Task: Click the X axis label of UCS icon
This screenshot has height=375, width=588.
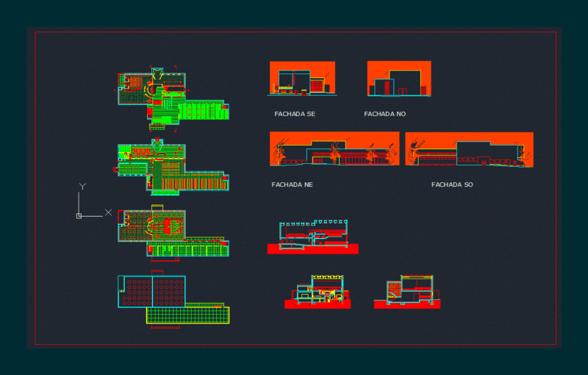Action: click(108, 213)
